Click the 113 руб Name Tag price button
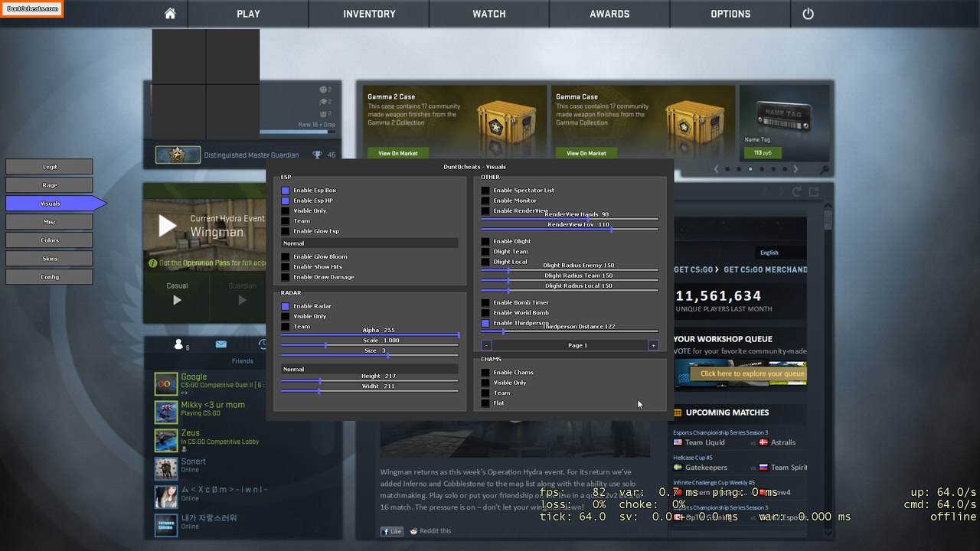980x551 pixels. [763, 153]
